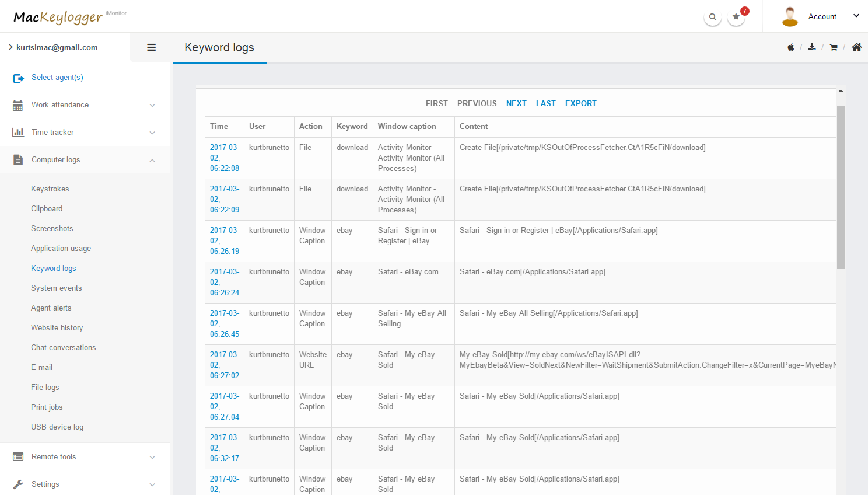This screenshot has height=495, width=868.
Task: Select Website history from sidebar
Action: tap(57, 328)
